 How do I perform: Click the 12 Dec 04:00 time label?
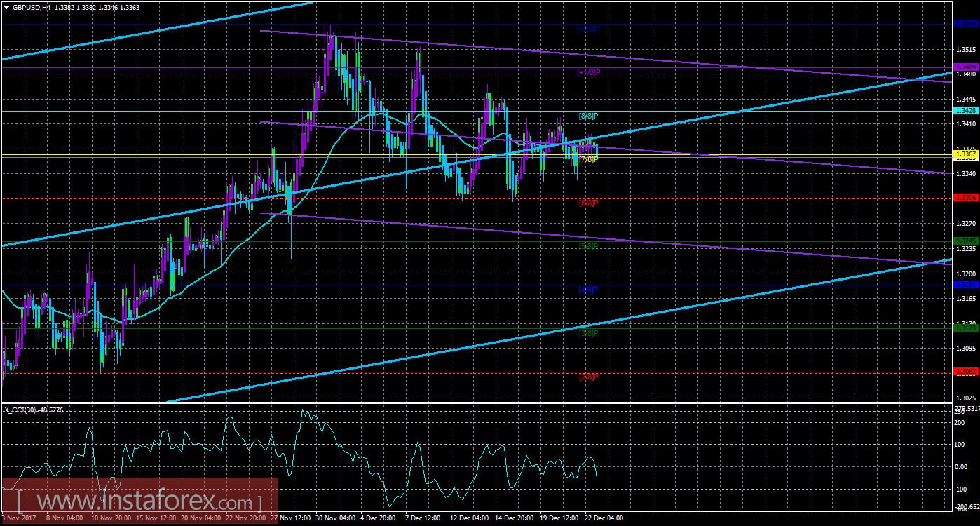pos(470,518)
